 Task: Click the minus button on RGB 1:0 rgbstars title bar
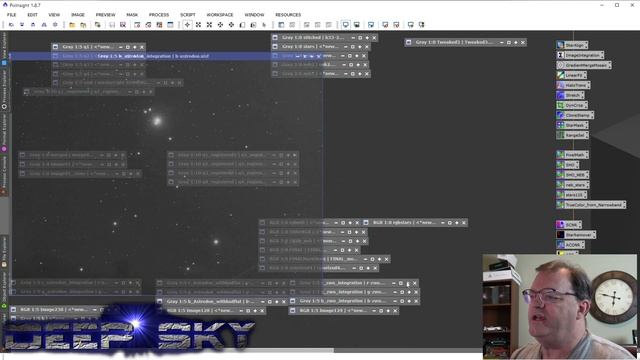(442, 223)
